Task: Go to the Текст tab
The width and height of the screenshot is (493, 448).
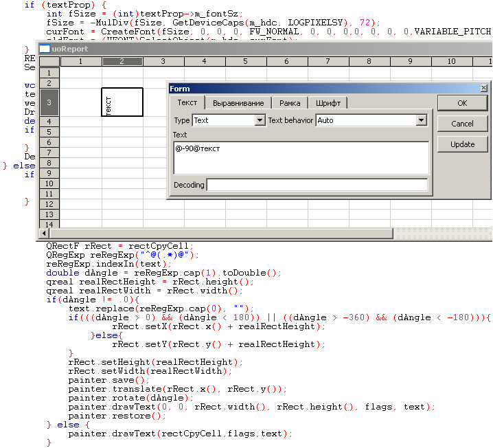Action: (187, 102)
